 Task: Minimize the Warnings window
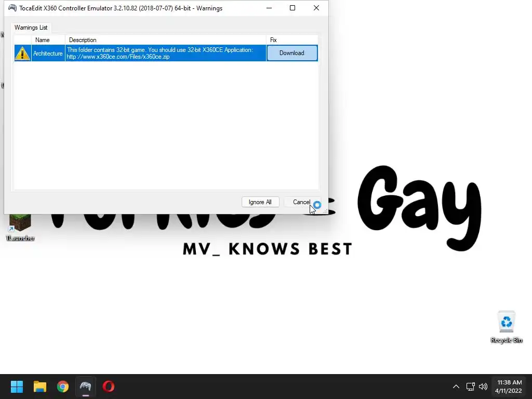coord(269,8)
